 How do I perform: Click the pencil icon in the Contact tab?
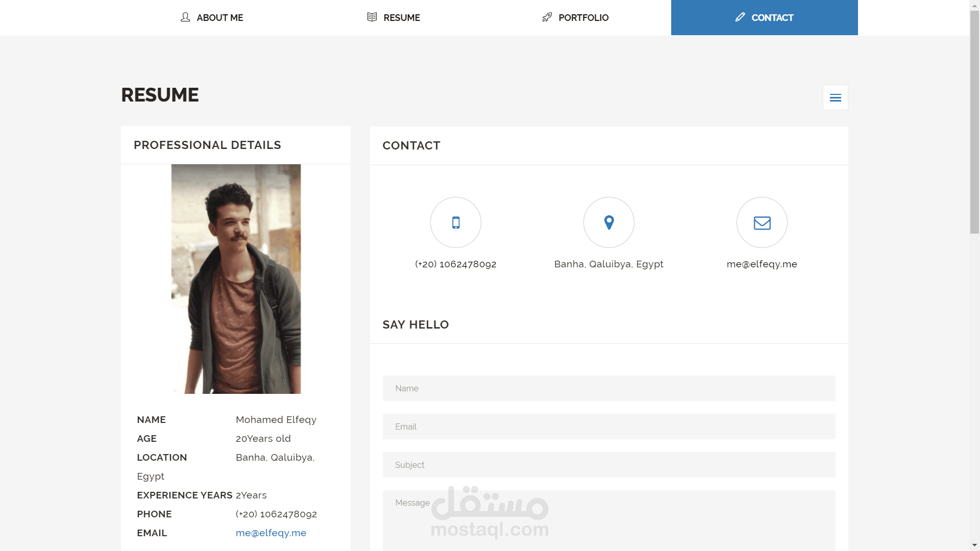(740, 17)
